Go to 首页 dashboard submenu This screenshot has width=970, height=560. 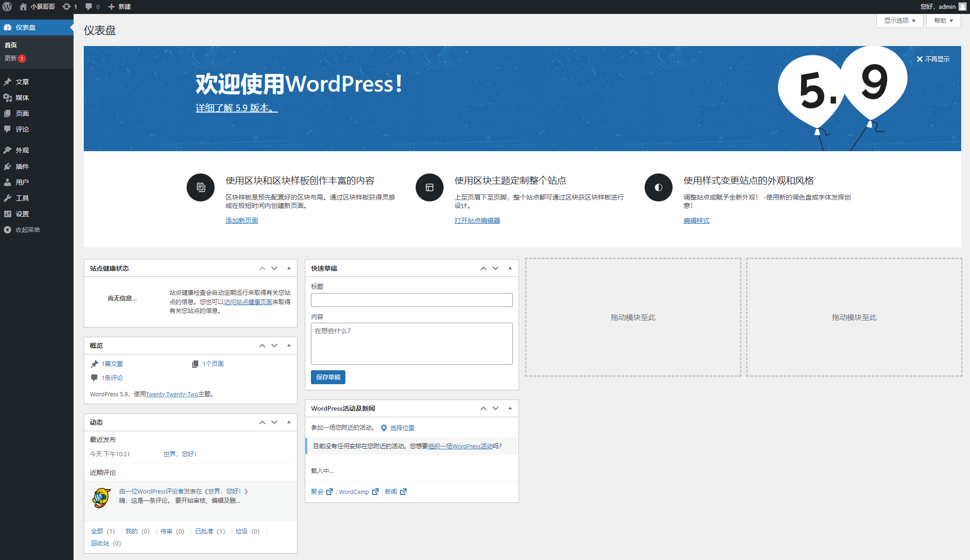pos(11,45)
